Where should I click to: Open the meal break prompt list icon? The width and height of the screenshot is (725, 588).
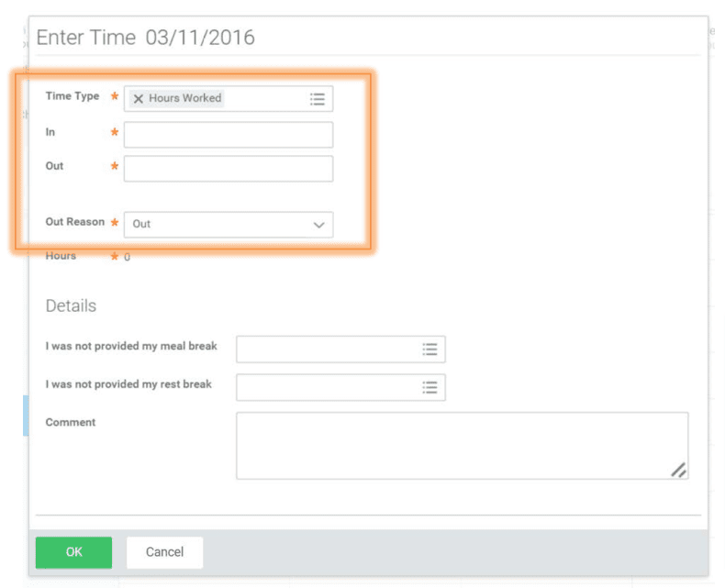(429, 349)
